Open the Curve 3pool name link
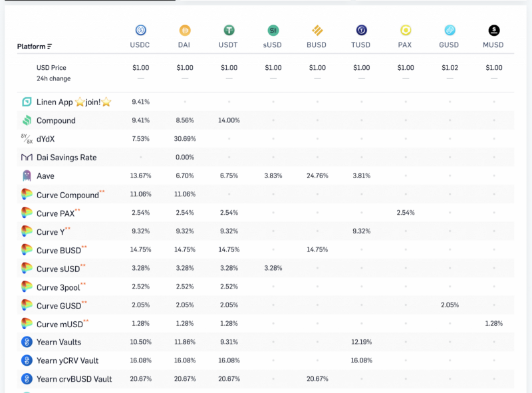 (59, 287)
